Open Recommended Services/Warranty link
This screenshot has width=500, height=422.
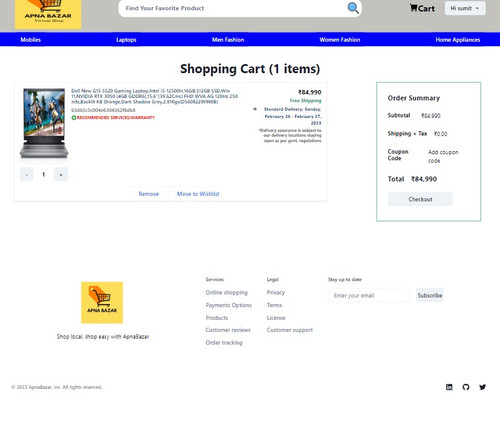coord(116,117)
